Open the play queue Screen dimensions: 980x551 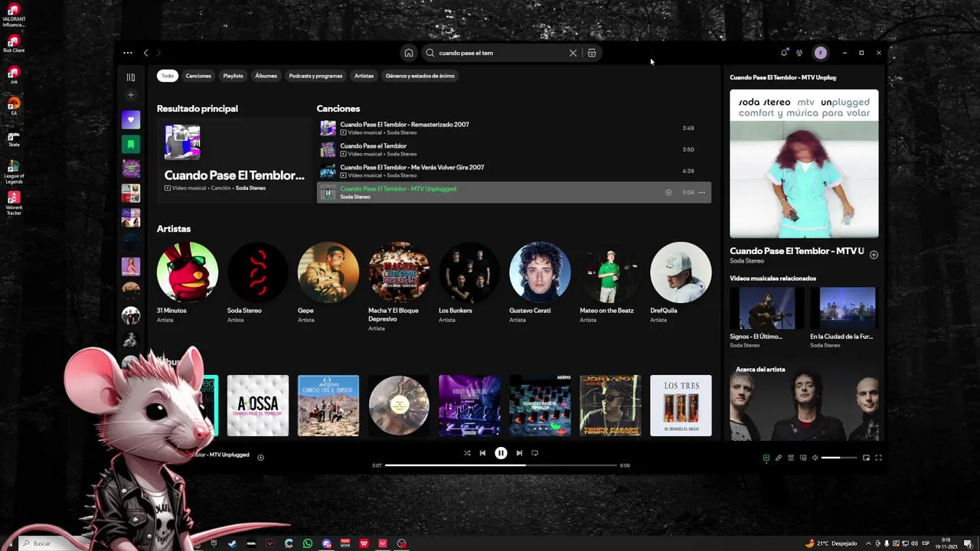(x=791, y=458)
